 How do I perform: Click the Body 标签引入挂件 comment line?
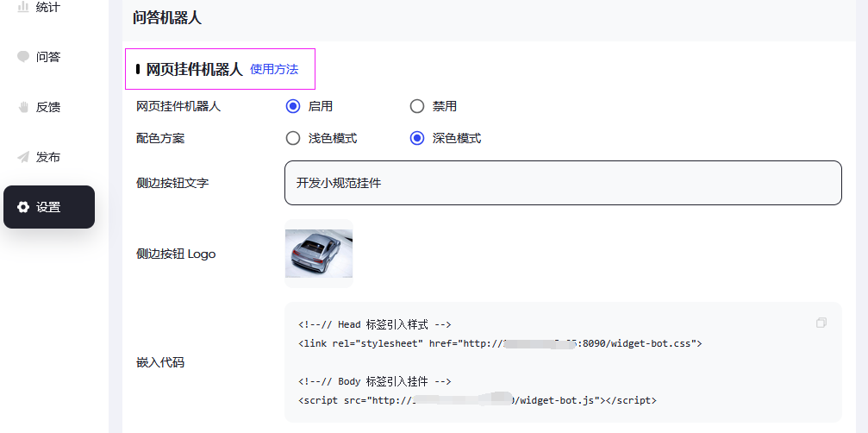[x=375, y=381]
